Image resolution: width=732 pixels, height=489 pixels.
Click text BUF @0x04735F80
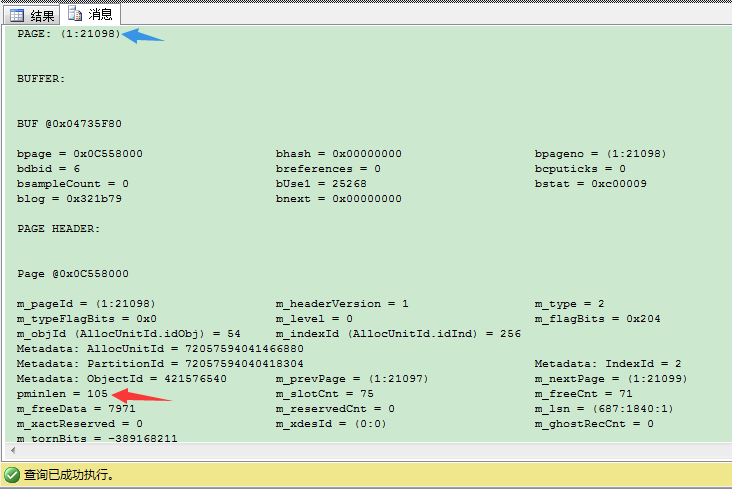pyautogui.click(x=69, y=124)
